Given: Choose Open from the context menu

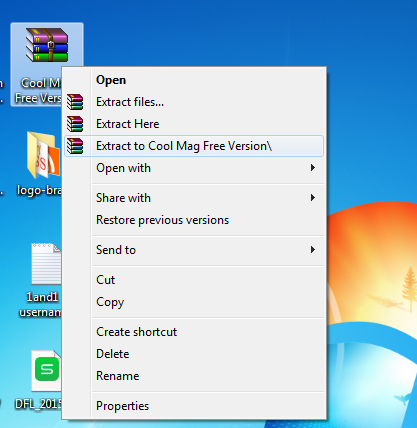Looking at the screenshot, I should 193,80.
